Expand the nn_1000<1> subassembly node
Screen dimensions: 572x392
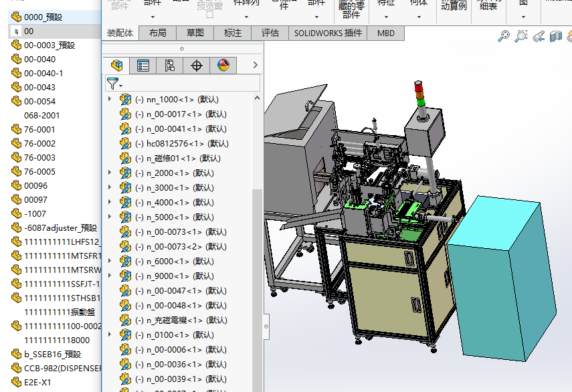[110, 99]
